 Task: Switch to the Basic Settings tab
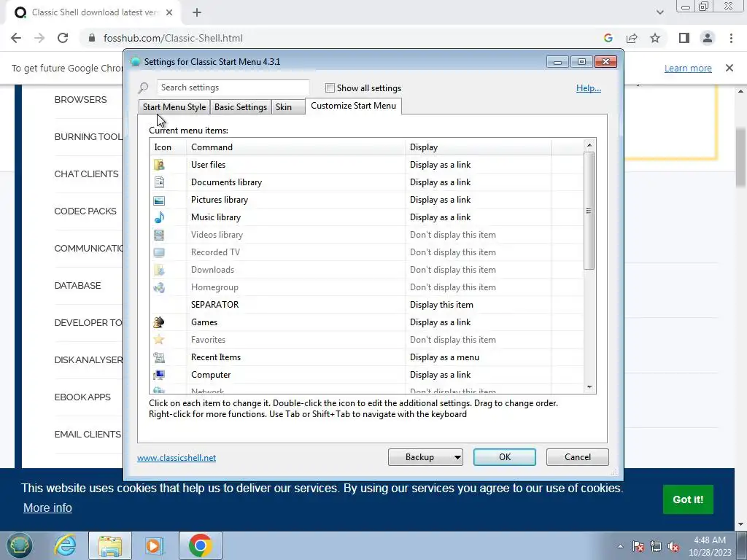point(241,107)
